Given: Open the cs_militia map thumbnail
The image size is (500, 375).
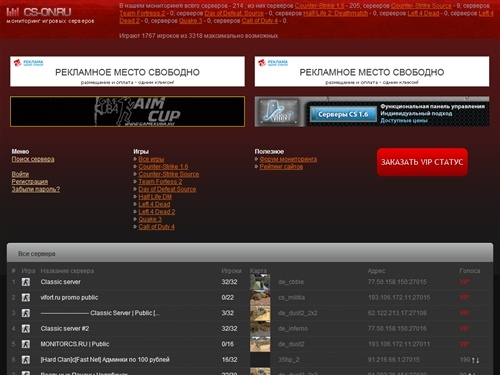Looking at the screenshot, I should point(260,298).
